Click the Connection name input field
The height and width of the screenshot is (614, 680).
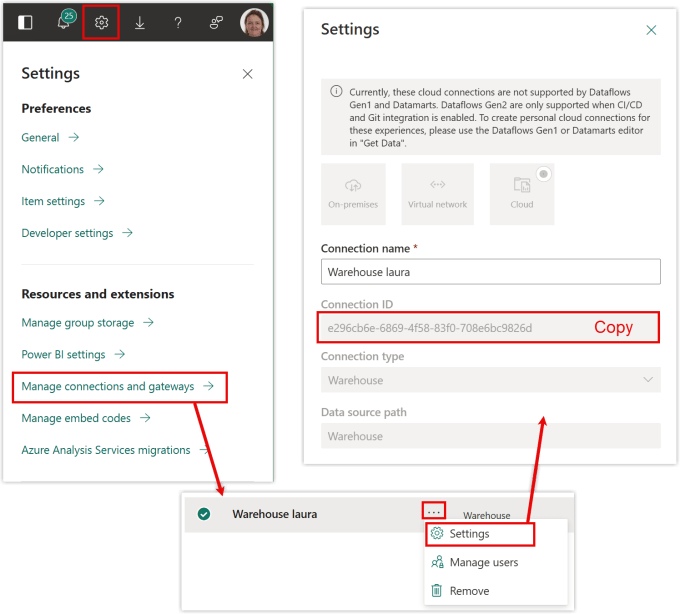tap(490, 272)
